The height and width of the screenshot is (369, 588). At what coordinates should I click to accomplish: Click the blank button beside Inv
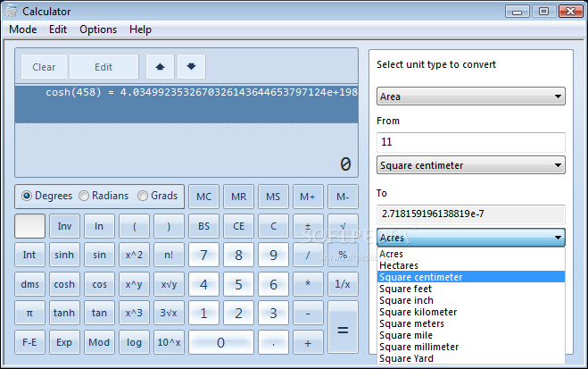[30, 226]
